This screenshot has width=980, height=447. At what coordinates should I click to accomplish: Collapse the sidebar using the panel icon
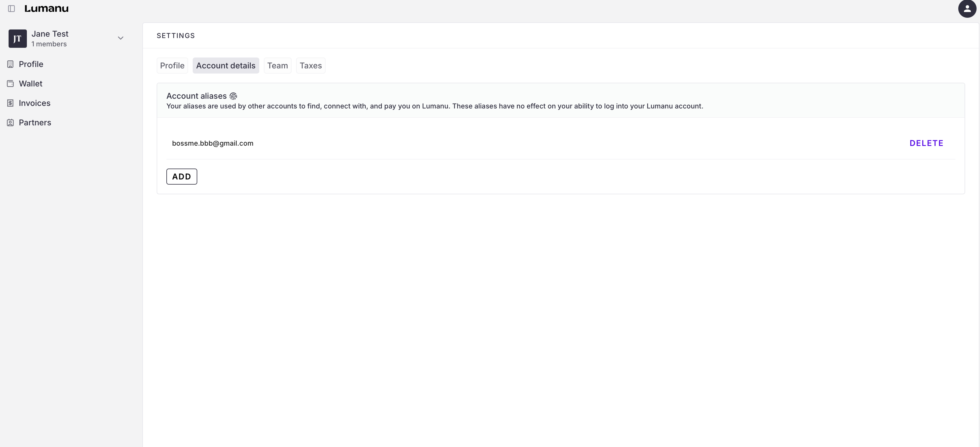tap(11, 8)
